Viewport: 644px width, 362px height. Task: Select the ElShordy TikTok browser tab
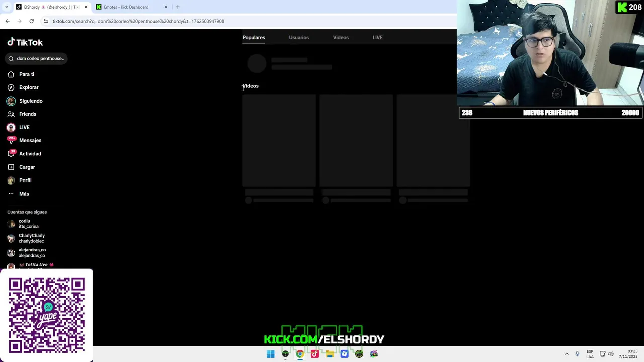coord(50,7)
